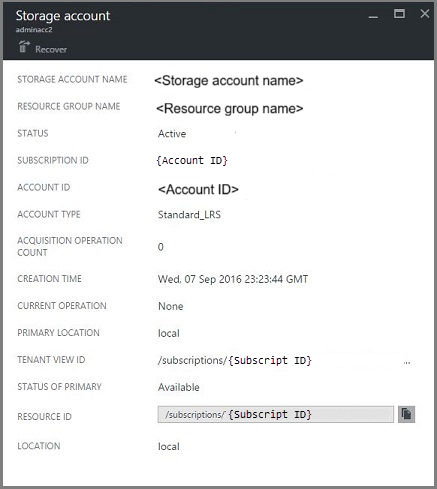Click the Resource group name value
Viewport: 437px width, 489px height.
click(230, 109)
